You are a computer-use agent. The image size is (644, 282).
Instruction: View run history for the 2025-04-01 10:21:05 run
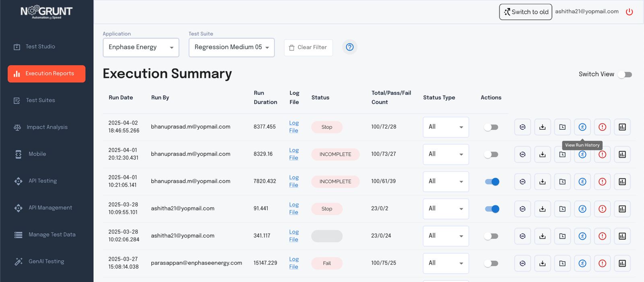[582, 182]
